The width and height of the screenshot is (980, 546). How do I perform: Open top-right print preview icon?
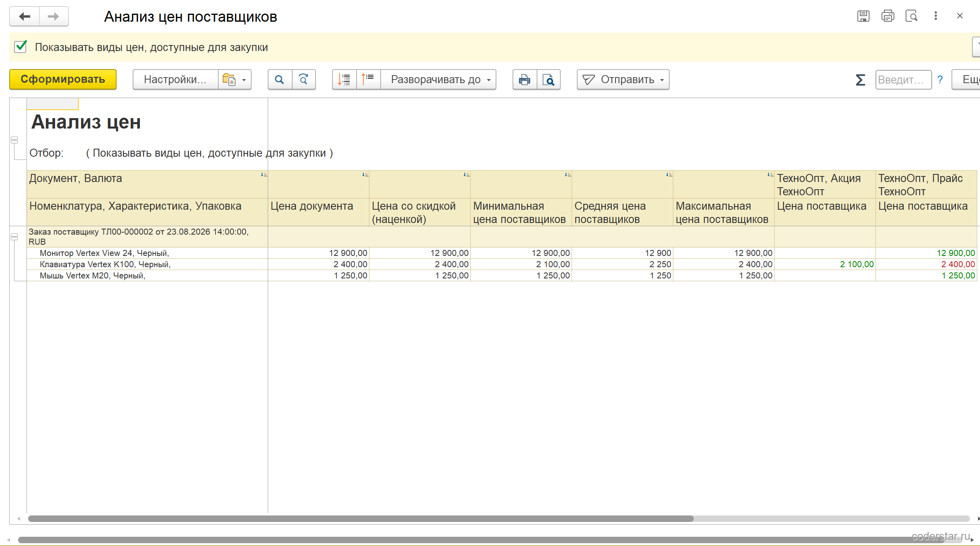[x=912, y=16]
